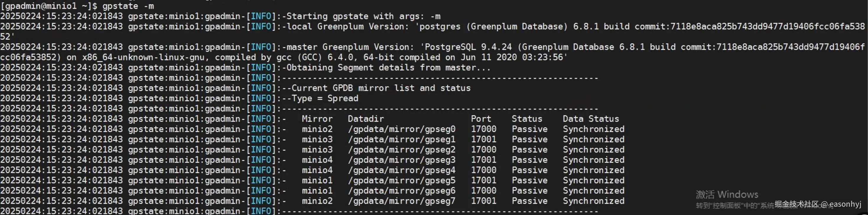Click minio1 in the gpseg5 row
The height and width of the screenshot is (215, 868).
317,180
